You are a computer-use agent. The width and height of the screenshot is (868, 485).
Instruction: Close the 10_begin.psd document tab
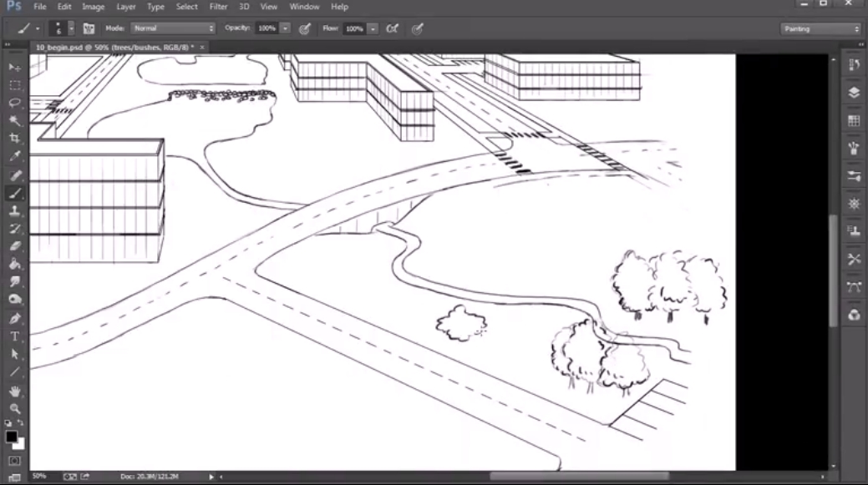tap(202, 48)
